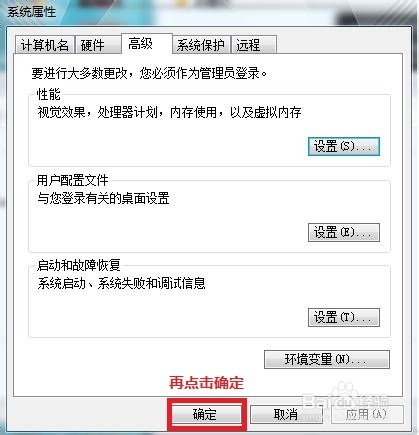
Task: Open the 硬件 tab
Action: point(98,45)
